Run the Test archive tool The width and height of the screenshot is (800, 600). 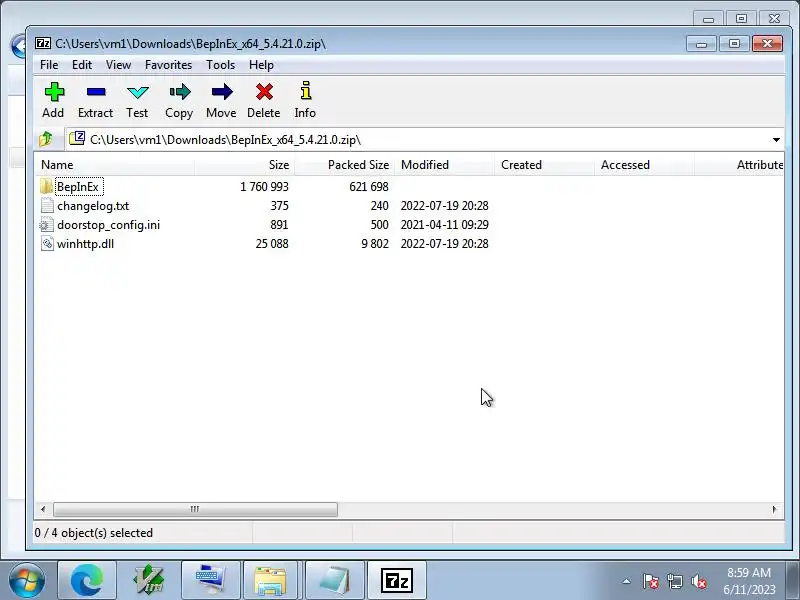point(137,92)
